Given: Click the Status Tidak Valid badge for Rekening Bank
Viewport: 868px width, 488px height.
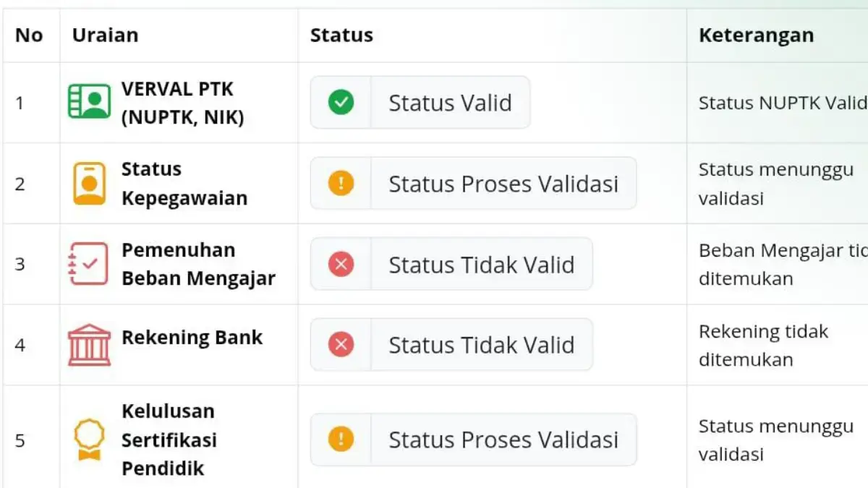Looking at the screenshot, I should (x=451, y=345).
